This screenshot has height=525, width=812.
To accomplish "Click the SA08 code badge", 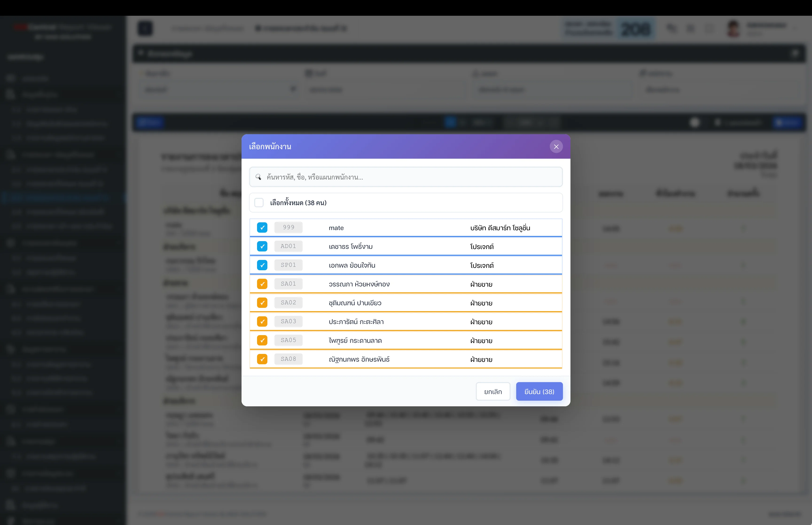I will coord(288,359).
